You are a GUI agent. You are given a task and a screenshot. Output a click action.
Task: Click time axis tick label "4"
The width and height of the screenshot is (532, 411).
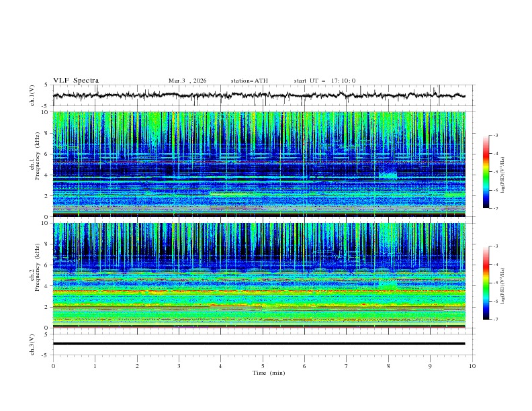point(220,366)
